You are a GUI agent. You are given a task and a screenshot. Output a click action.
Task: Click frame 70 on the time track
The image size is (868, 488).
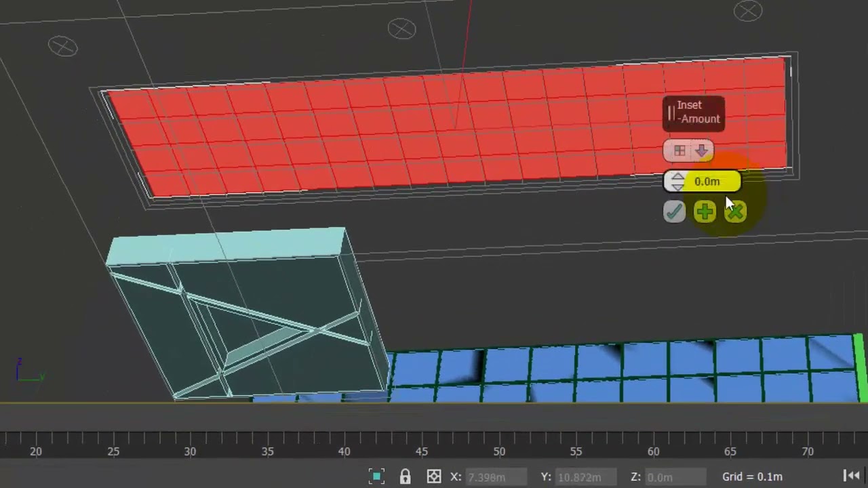click(808, 451)
